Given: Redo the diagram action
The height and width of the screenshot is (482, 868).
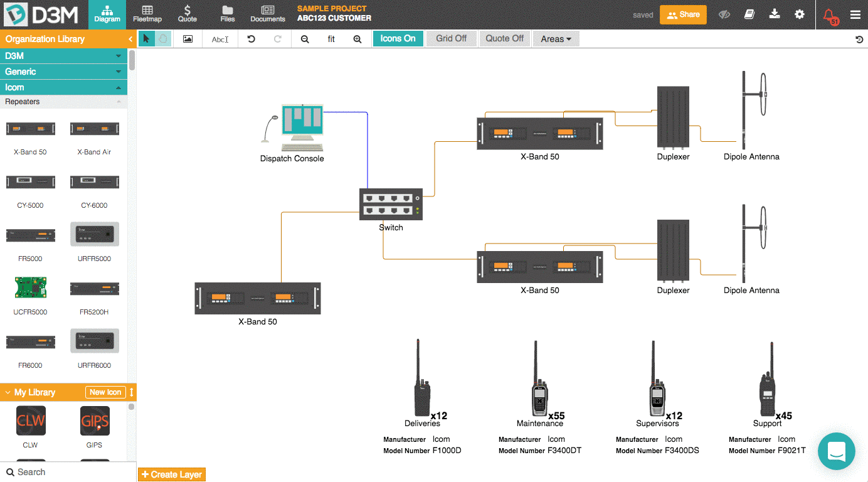Looking at the screenshot, I should point(278,39).
